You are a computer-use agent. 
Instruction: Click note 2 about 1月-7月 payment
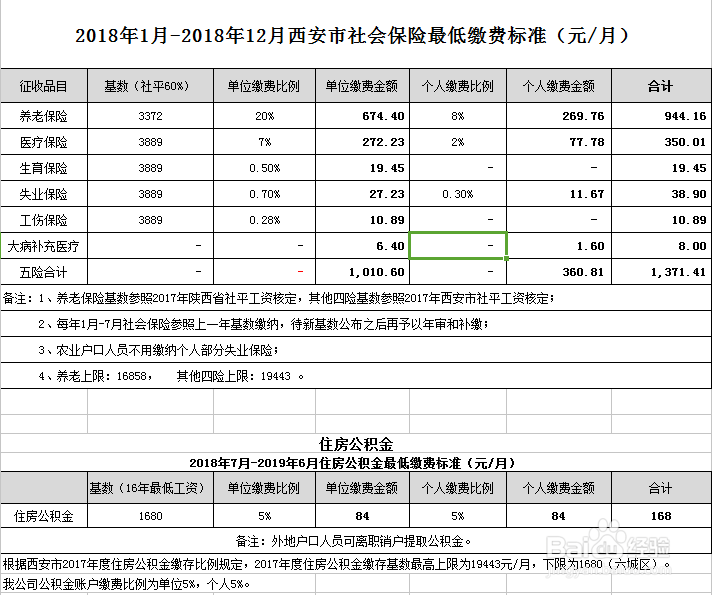(356, 324)
